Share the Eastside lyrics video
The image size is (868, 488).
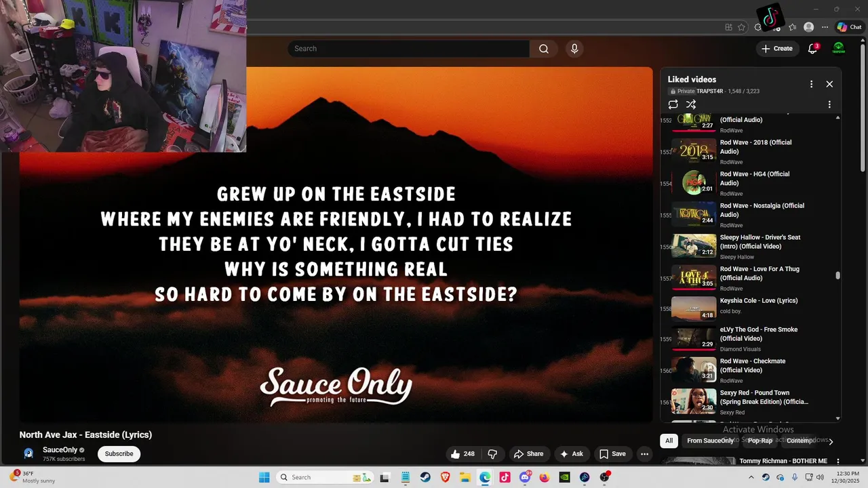(x=528, y=454)
